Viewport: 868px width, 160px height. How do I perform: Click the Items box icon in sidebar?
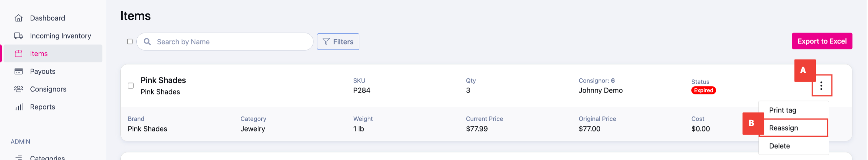tap(19, 54)
